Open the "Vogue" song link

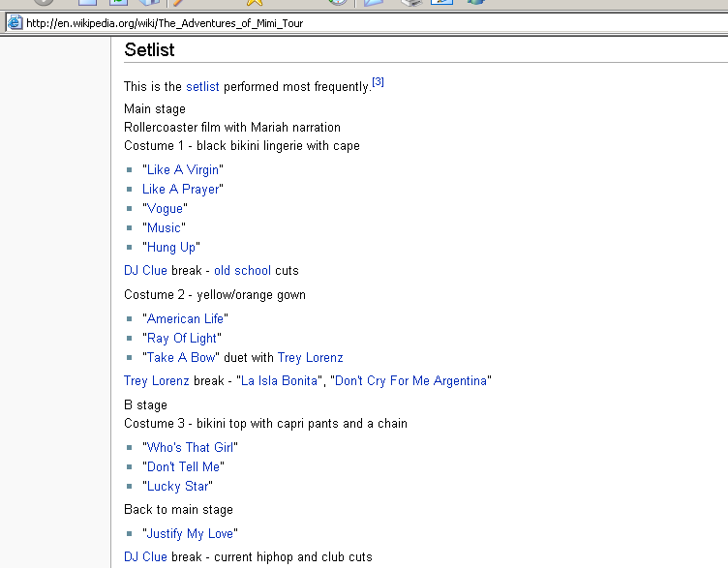click(165, 209)
